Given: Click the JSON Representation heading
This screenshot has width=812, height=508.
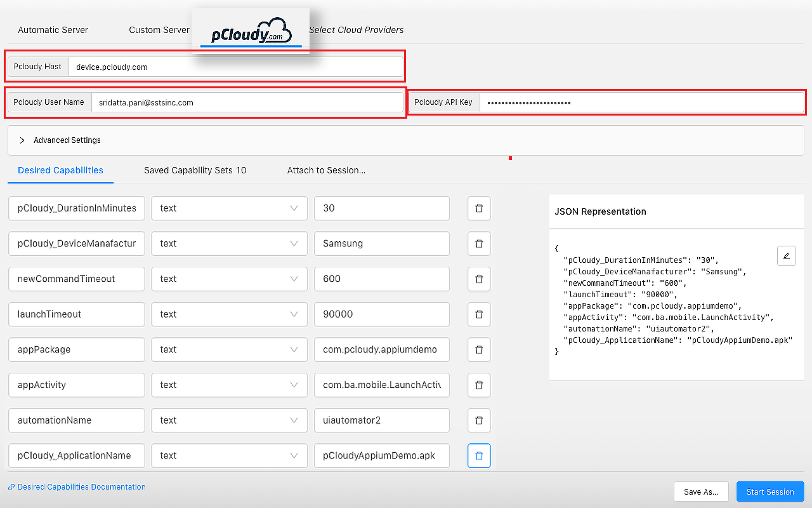Looking at the screenshot, I should (600, 211).
